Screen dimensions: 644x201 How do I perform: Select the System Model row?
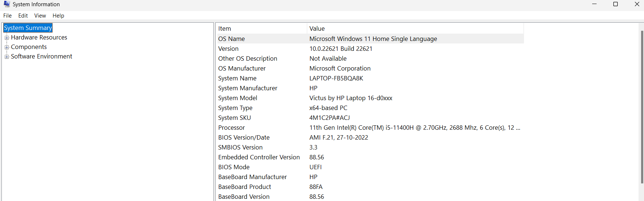(238, 98)
